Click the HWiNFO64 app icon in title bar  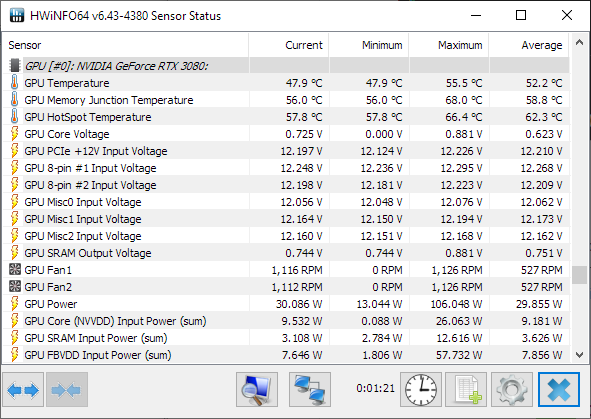pos(17,15)
